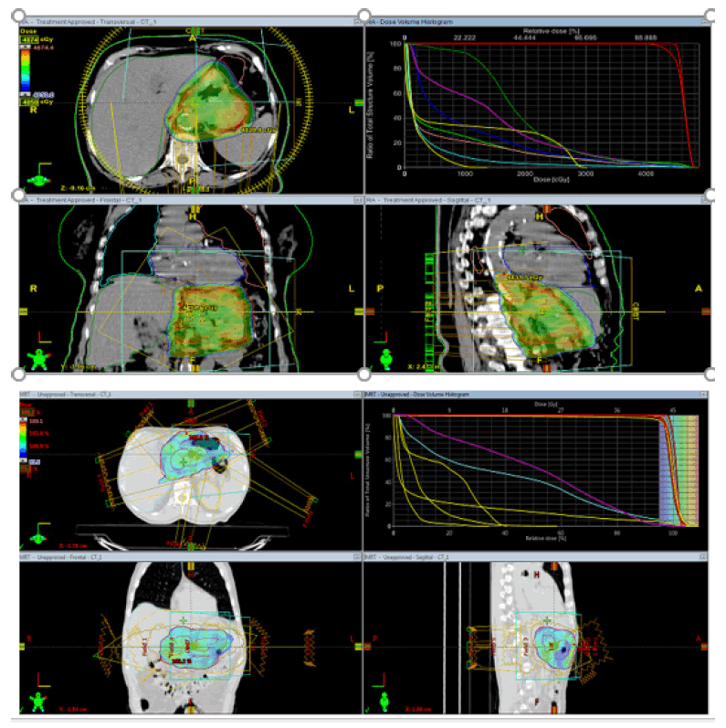Click the X slice position readout in the Treatment Approved Sagittal view
The image size is (726, 728).
[x=424, y=367]
